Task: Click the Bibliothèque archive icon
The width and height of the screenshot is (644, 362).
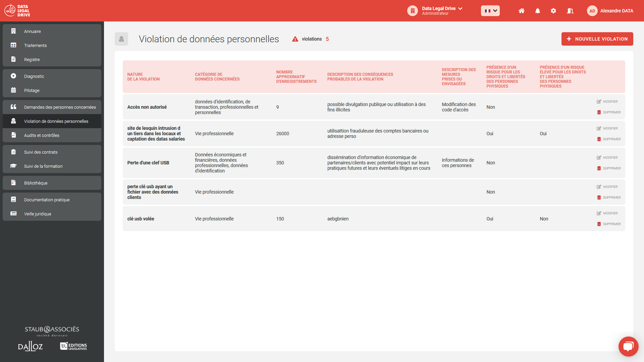Action: pos(13,183)
